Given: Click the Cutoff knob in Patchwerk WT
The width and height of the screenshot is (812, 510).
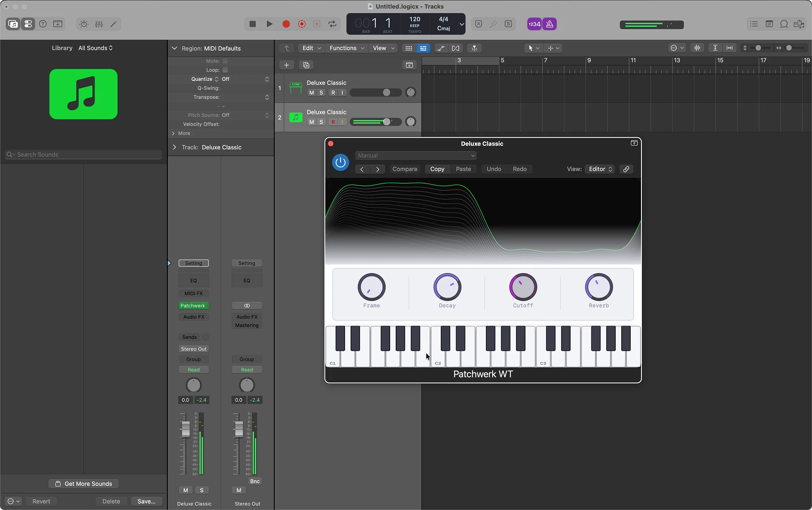Looking at the screenshot, I should [x=523, y=287].
